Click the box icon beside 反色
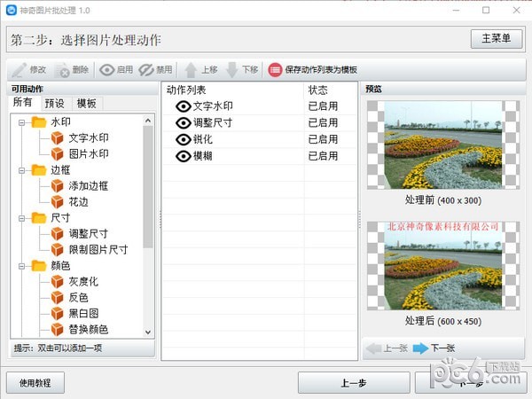The width and height of the screenshot is (532, 399). [x=57, y=297]
